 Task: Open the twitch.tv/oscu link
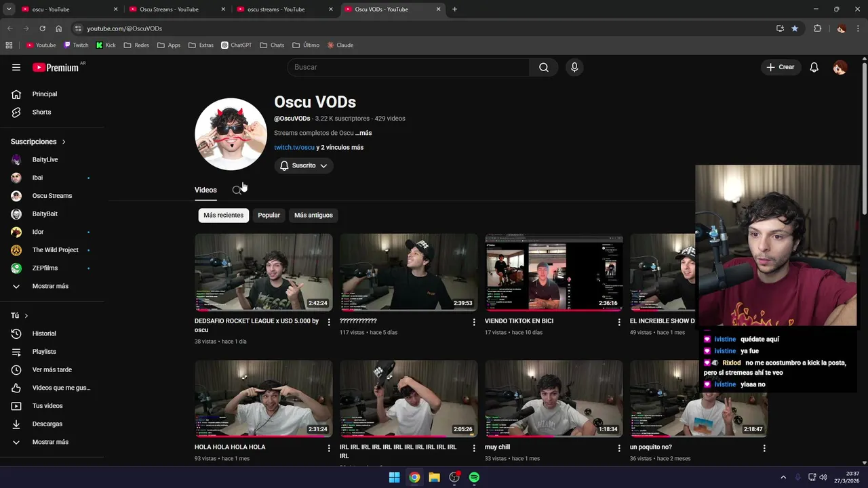tap(294, 147)
